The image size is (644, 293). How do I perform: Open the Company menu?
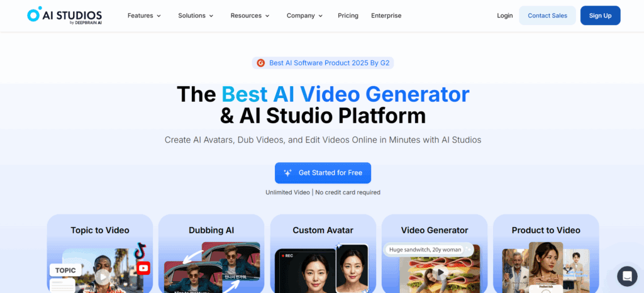305,16
